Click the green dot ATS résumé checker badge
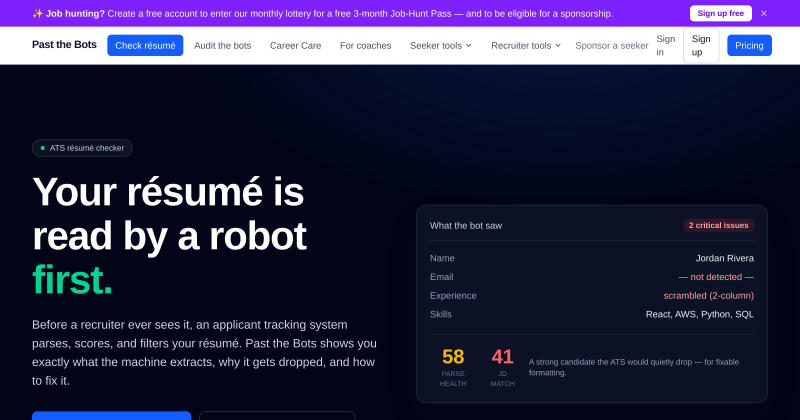 pyautogui.click(x=82, y=148)
